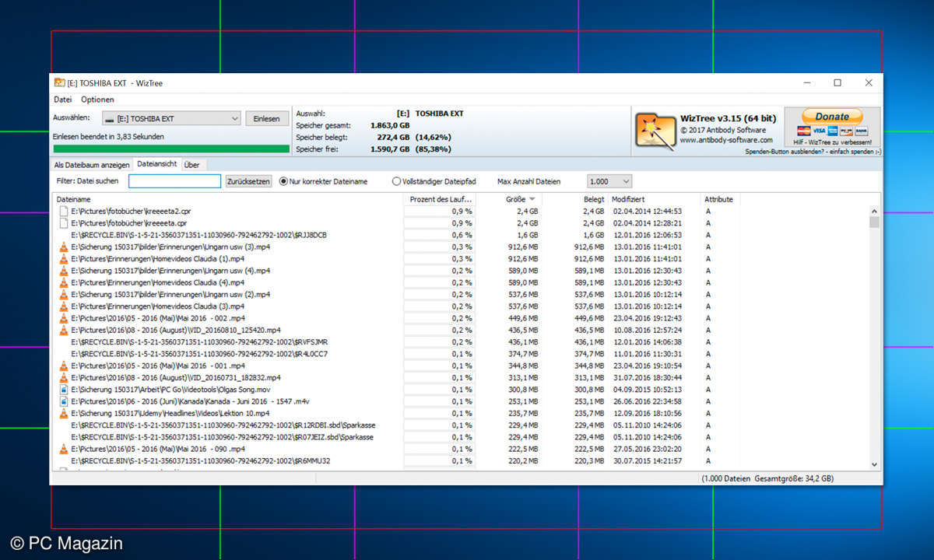This screenshot has width=934, height=560.
Task: Open the Optionen menu
Action: pos(97,100)
